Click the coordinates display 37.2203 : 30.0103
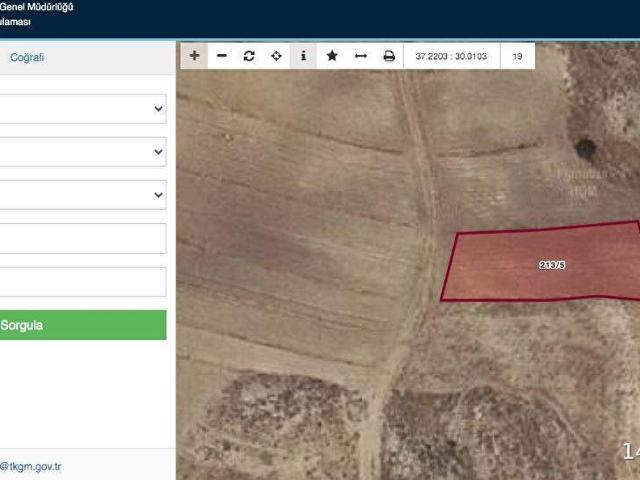 coord(451,56)
